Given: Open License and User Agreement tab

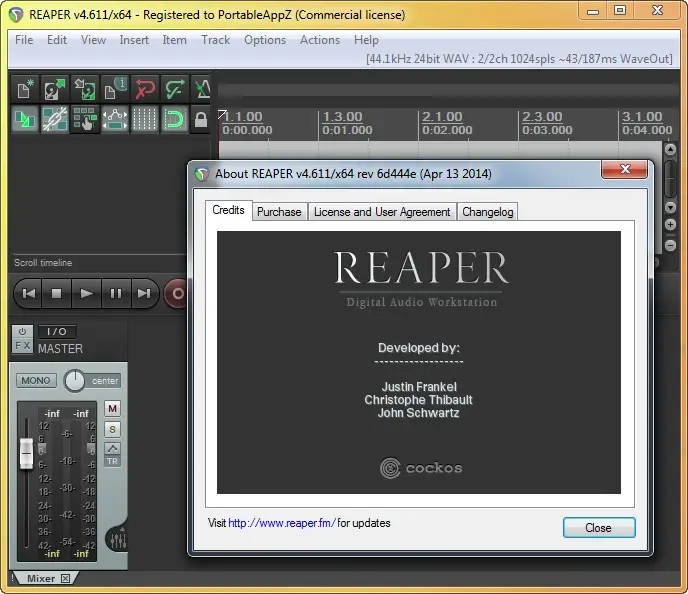Looking at the screenshot, I should pyautogui.click(x=382, y=212).
